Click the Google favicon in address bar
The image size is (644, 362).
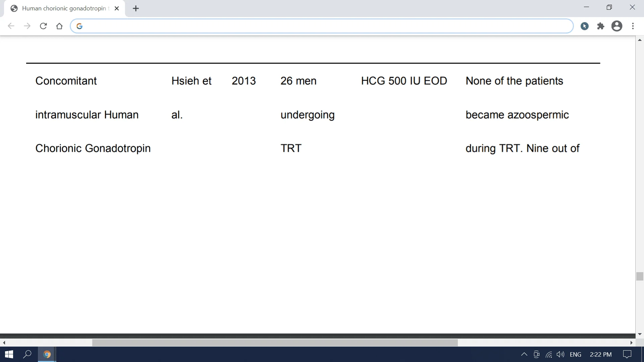click(79, 25)
